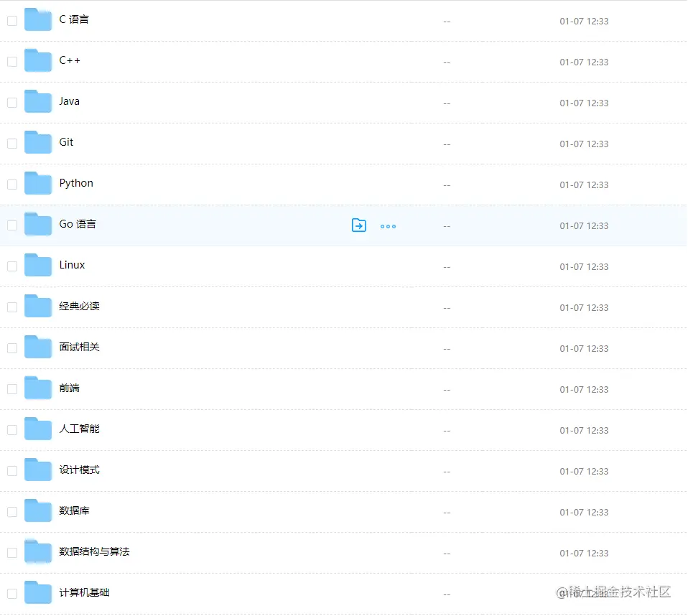Open the 经典必读 folder name link
Viewport: 688px width, 616px height.
[80, 307]
